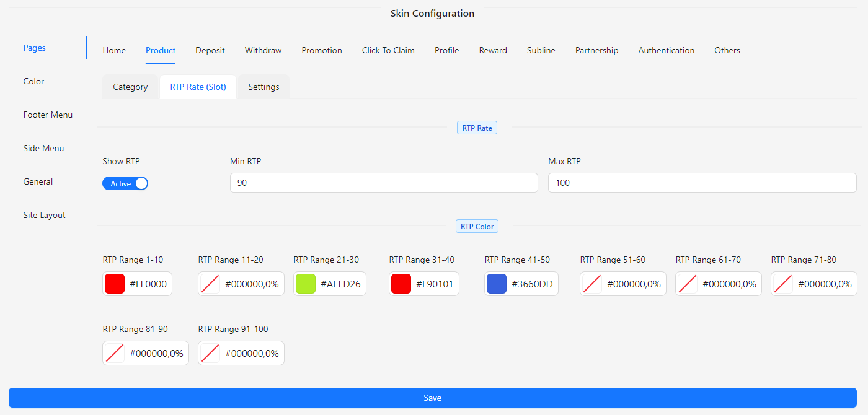Navigate to Site Layout in sidebar
The height and width of the screenshot is (415, 868).
coord(44,215)
